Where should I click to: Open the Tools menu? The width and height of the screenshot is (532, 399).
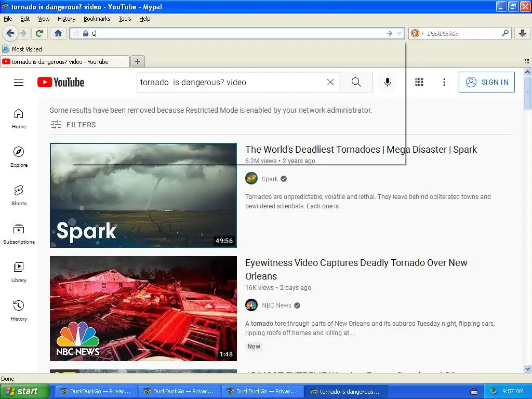click(x=125, y=19)
